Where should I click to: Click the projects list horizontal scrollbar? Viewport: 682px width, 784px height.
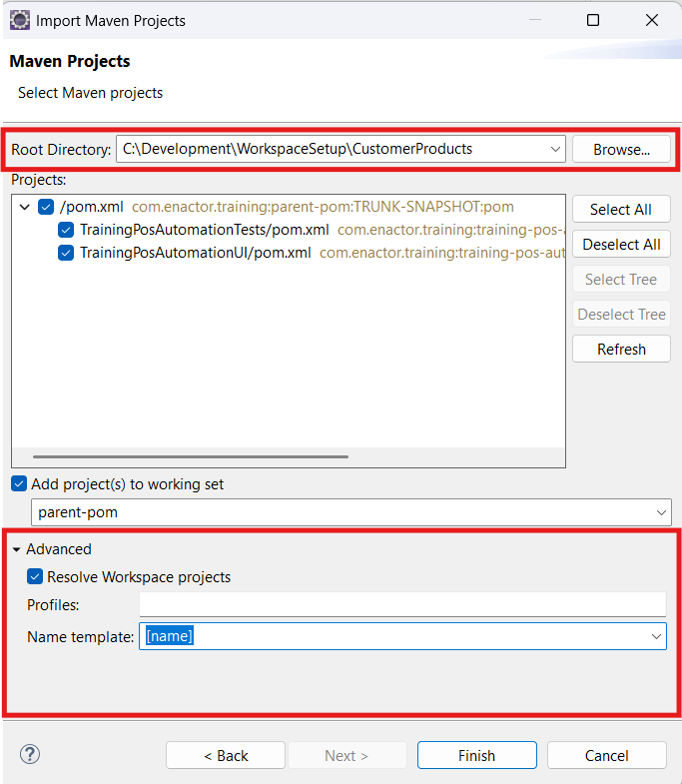click(x=191, y=456)
